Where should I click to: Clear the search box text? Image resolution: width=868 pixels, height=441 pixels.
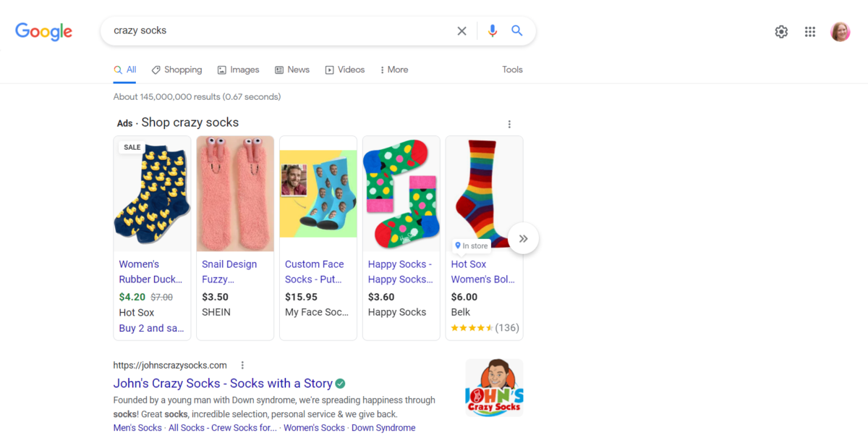[x=461, y=31]
